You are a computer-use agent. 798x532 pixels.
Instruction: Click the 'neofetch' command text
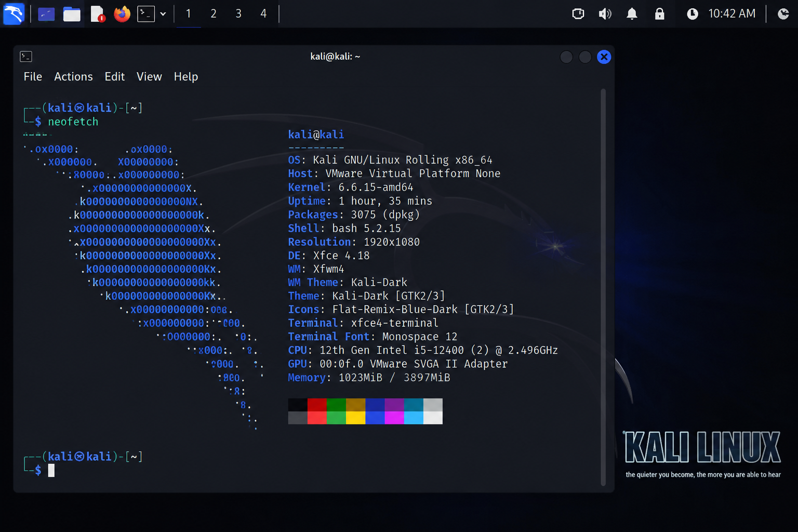pyautogui.click(x=73, y=122)
